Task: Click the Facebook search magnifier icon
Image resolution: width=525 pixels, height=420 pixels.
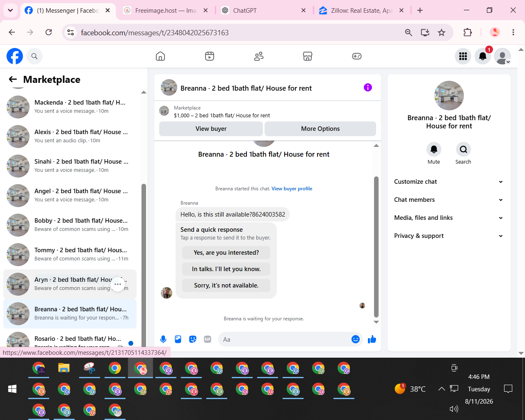Action: point(34,56)
